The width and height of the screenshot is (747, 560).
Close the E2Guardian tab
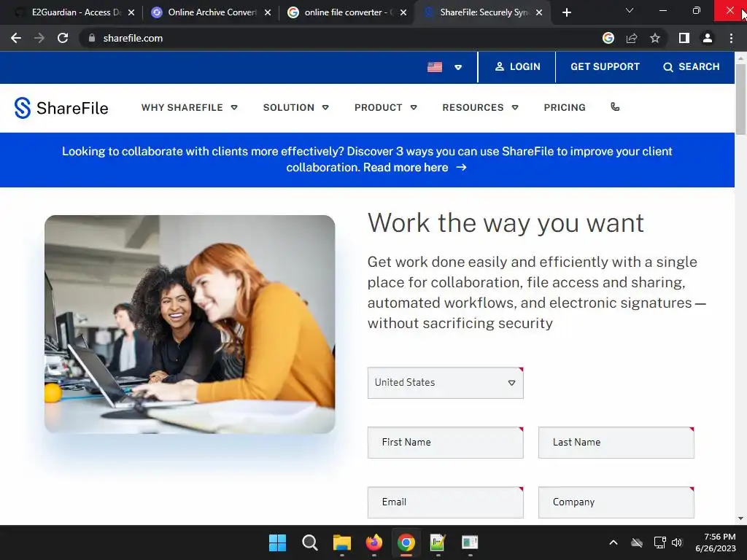coord(131,13)
